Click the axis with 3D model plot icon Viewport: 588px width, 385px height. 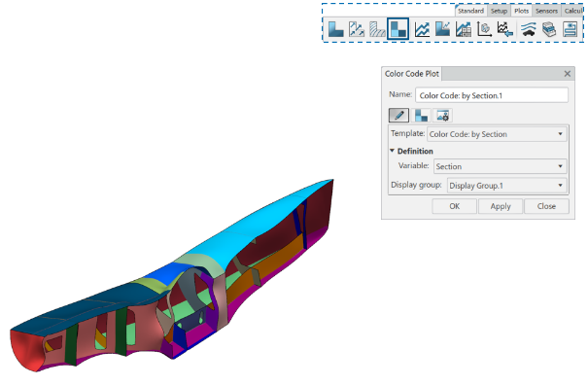[x=484, y=29]
